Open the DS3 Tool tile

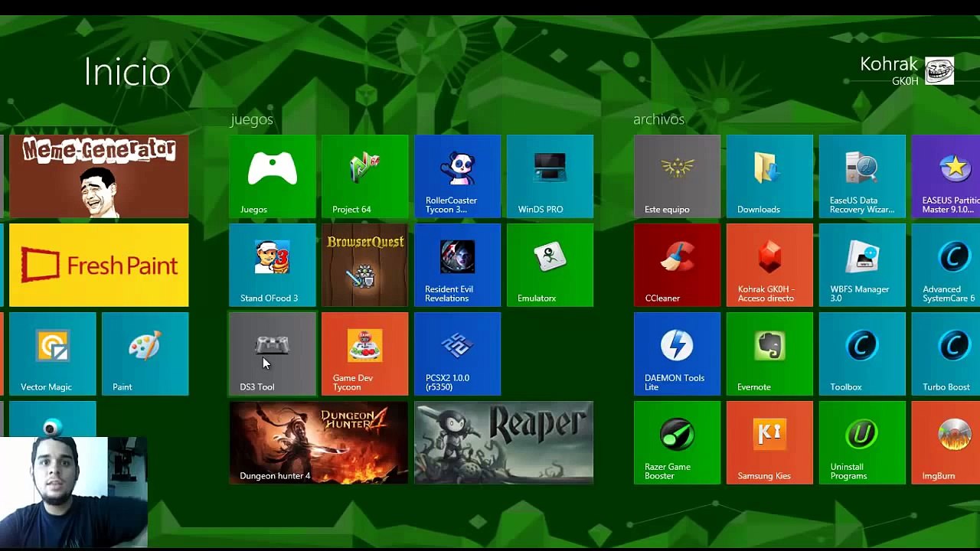(x=273, y=354)
